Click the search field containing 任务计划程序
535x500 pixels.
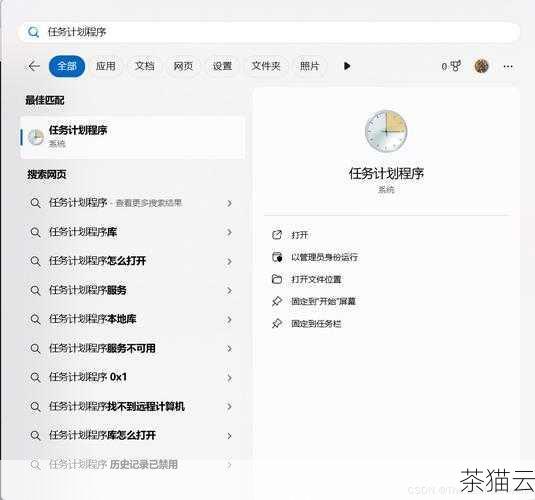[269, 32]
